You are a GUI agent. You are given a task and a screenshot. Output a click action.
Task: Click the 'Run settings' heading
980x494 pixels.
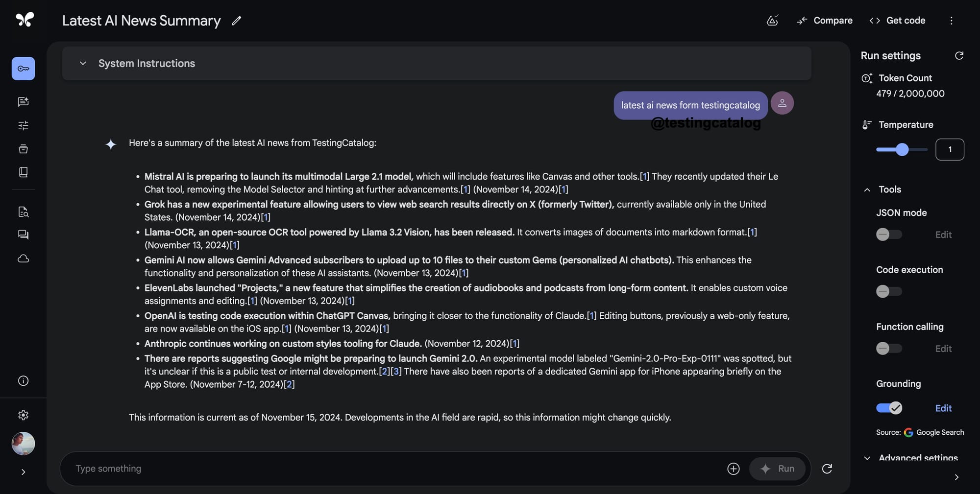pos(890,56)
